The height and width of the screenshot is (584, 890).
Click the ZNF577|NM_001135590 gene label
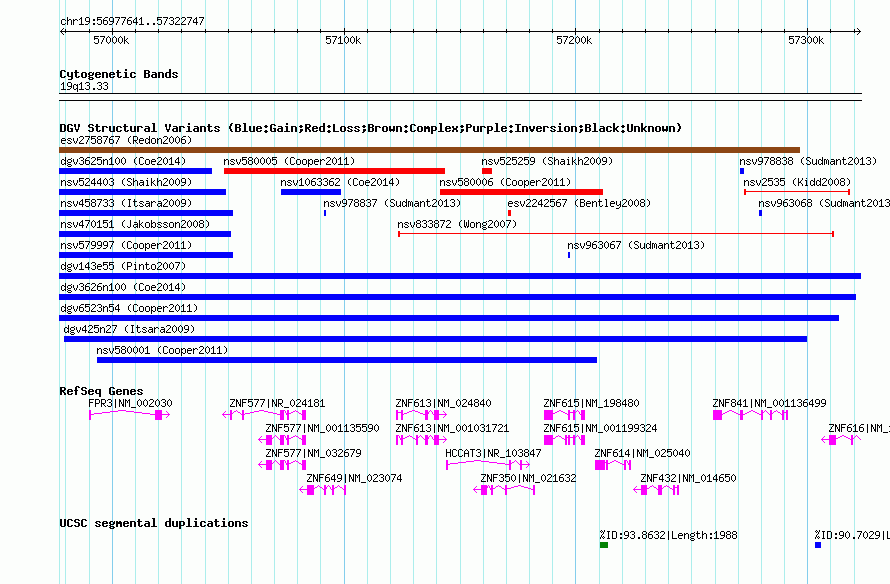tap(322, 428)
